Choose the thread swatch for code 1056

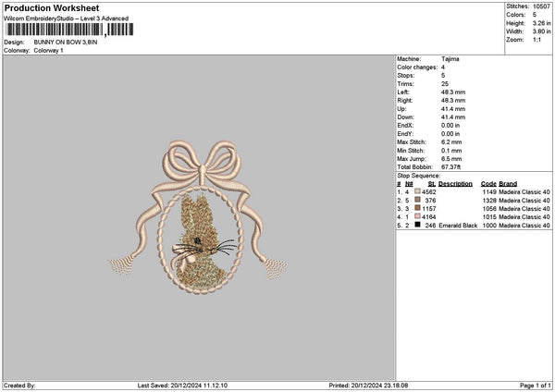418,208
